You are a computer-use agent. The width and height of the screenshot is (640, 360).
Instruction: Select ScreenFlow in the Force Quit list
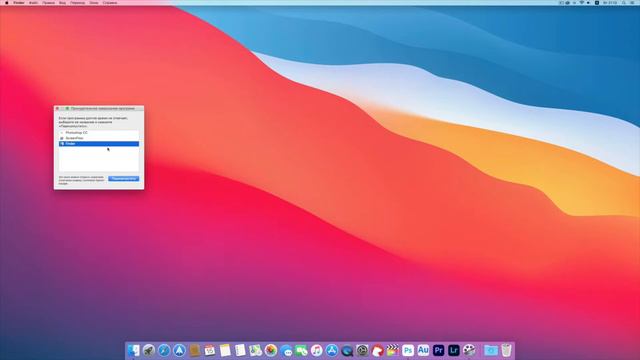pos(99,138)
